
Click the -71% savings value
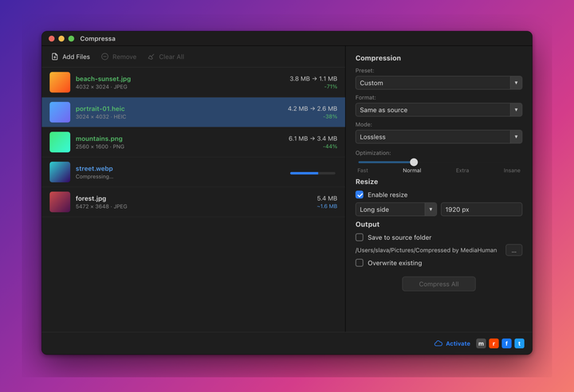[331, 87]
